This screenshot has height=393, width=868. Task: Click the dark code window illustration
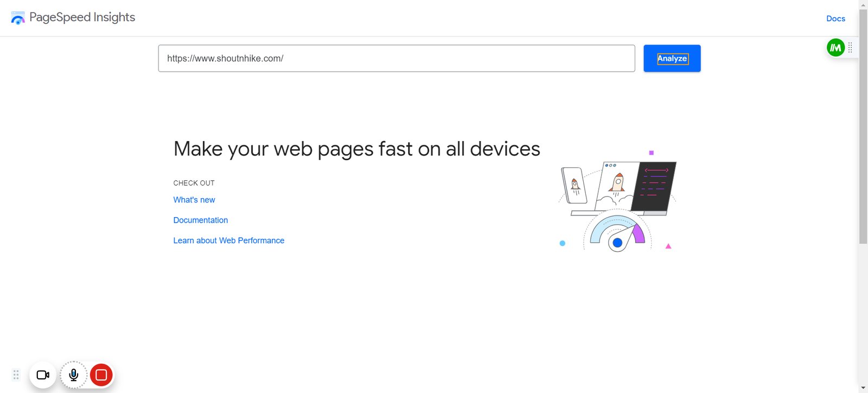click(654, 186)
